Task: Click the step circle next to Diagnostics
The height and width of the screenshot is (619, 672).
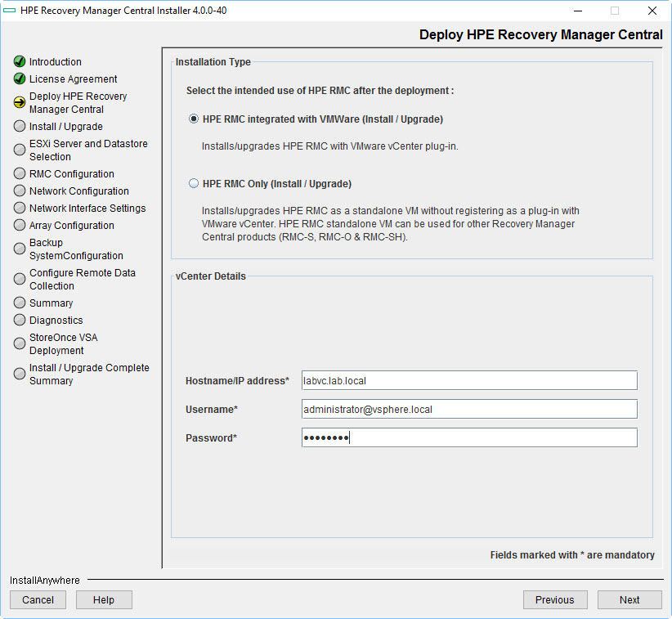Action: [19, 320]
